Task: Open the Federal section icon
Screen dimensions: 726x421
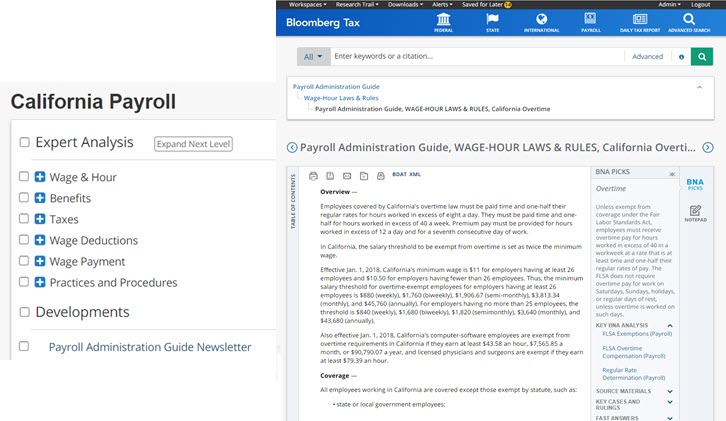Action: click(x=444, y=22)
